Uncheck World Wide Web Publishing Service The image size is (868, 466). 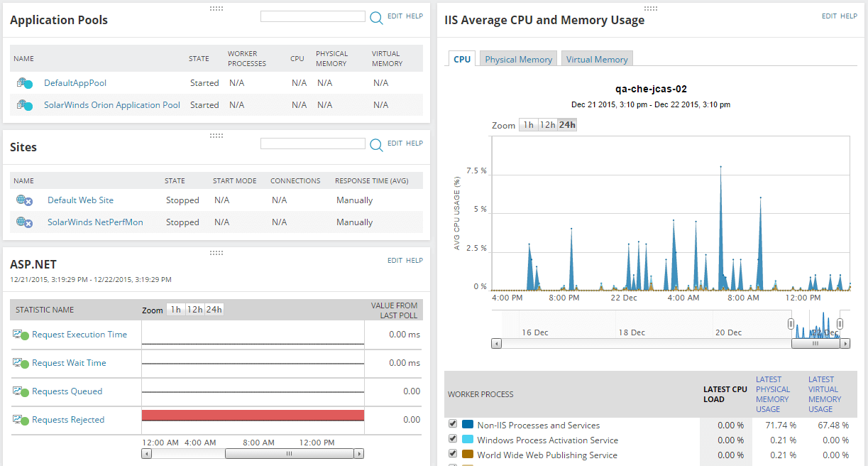pyautogui.click(x=452, y=453)
